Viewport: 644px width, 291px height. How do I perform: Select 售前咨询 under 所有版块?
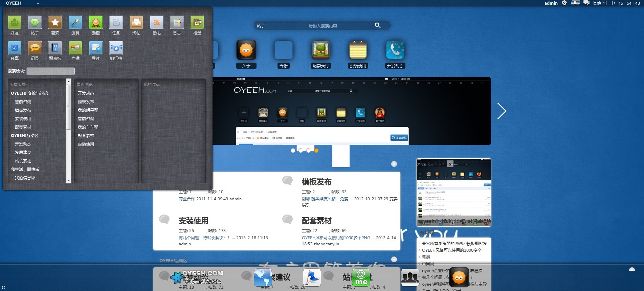tap(23, 102)
